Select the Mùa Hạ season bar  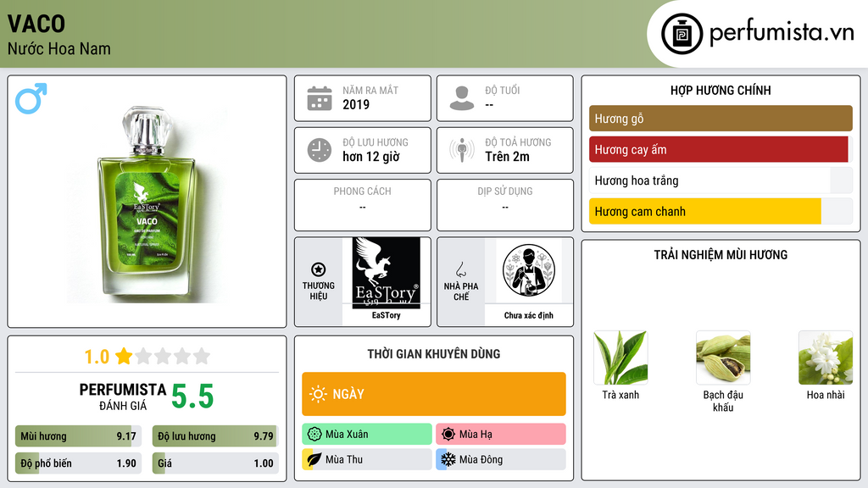click(x=501, y=435)
